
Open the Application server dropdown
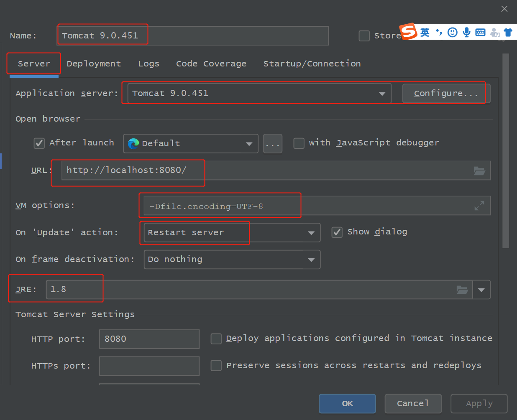pos(382,94)
